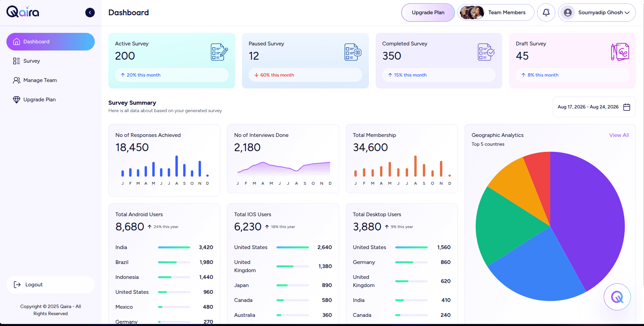
Task: Click the Indonesia progress bar
Action: pyautogui.click(x=174, y=277)
